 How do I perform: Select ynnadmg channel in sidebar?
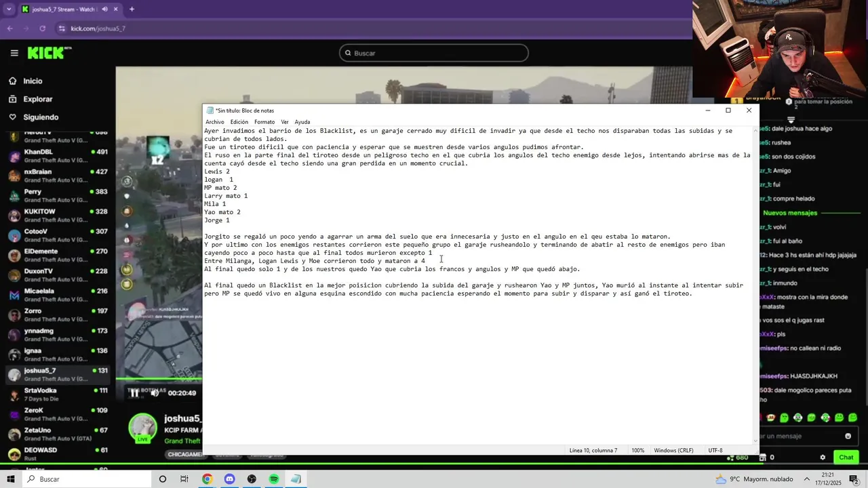pos(57,335)
